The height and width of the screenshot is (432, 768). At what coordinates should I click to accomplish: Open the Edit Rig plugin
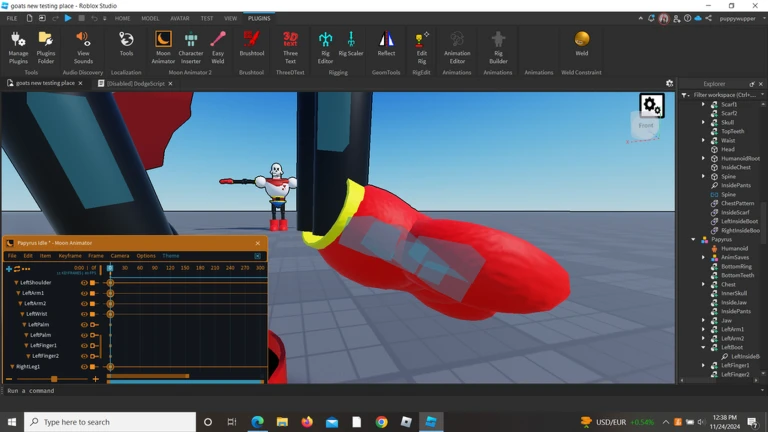coord(421,48)
